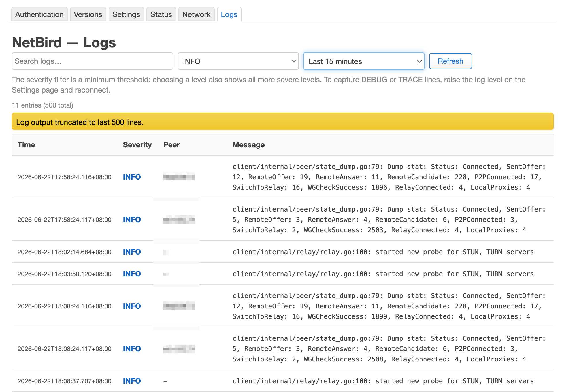Select timestamp 2026-06-22T17:58:24.116+08:00
Image resolution: width=562 pixels, height=392 pixels.
(x=64, y=177)
